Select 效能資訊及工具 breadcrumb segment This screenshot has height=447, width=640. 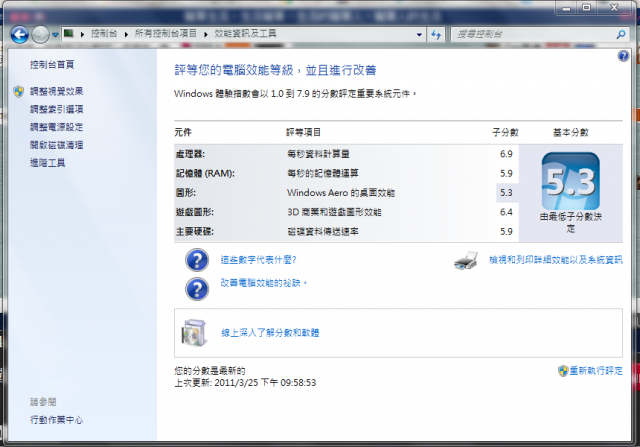(x=245, y=33)
